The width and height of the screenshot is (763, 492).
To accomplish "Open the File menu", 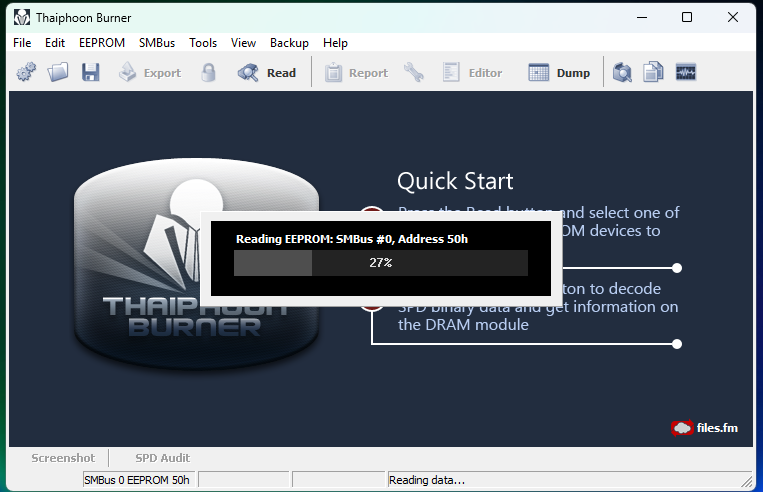I will coord(22,43).
